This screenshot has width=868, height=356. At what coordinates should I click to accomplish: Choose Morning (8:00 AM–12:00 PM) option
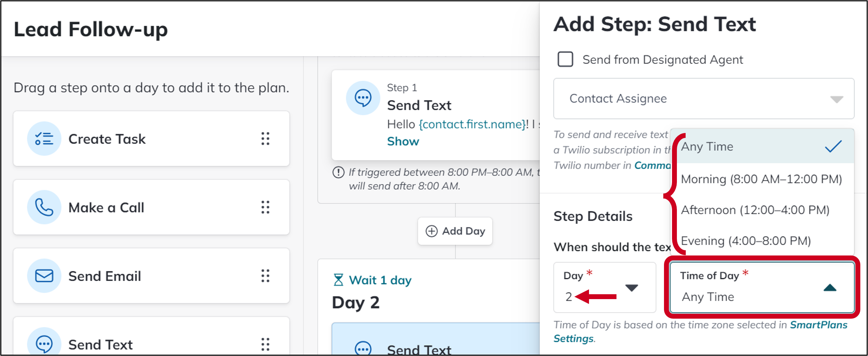[x=762, y=179]
